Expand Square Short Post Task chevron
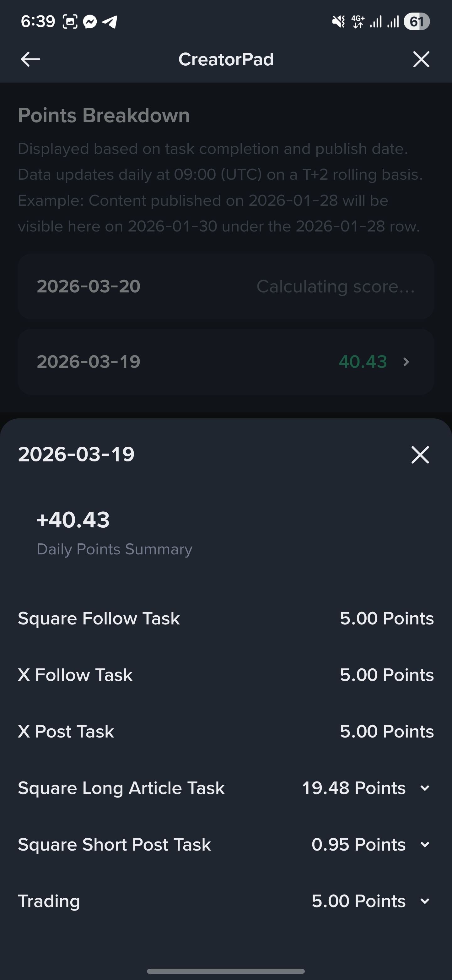452x980 pixels. click(425, 845)
